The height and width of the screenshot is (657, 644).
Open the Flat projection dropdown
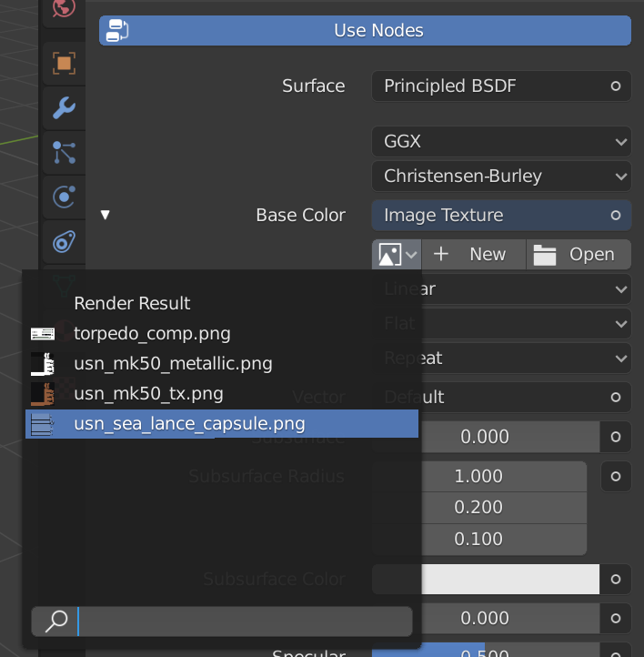501,323
